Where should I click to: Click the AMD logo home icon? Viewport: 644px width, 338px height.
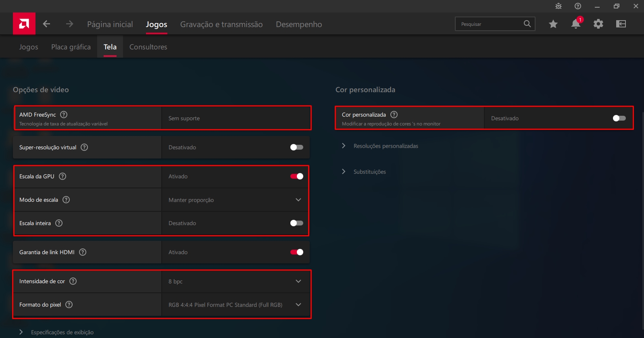(x=24, y=23)
